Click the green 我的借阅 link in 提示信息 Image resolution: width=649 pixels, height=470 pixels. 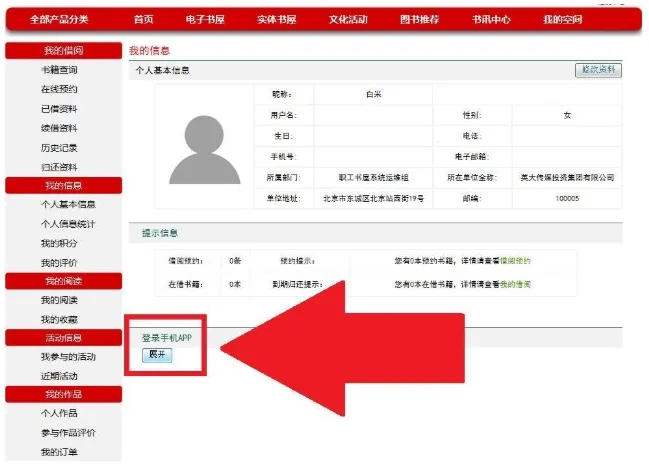(515, 284)
